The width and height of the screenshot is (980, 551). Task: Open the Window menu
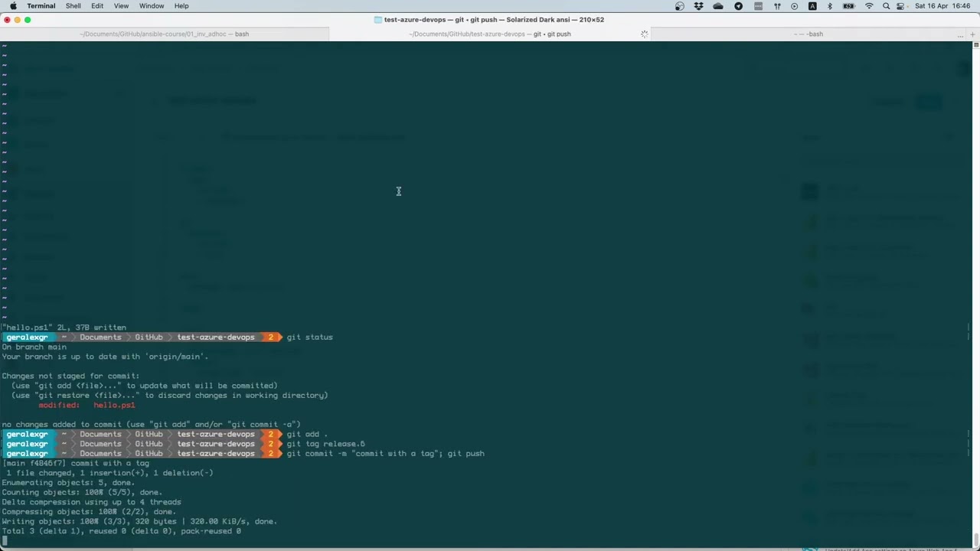coord(152,5)
